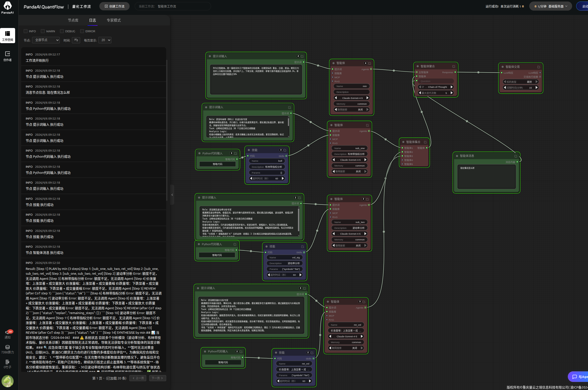Open edit icon on 智能体聚合 node
Image resolution: width=588 pixels, height=390 pixels.
tap(454, 66)
